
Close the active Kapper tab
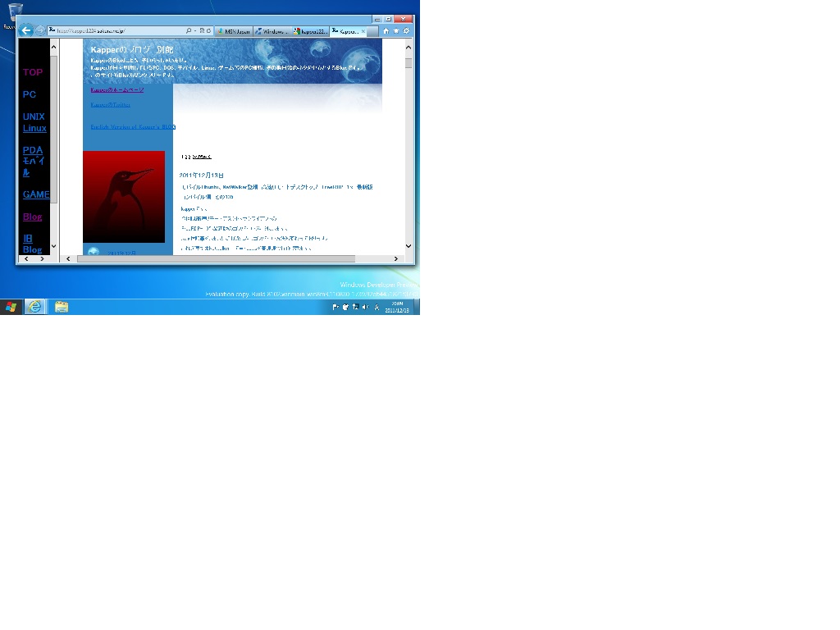(x=363, y=31)
